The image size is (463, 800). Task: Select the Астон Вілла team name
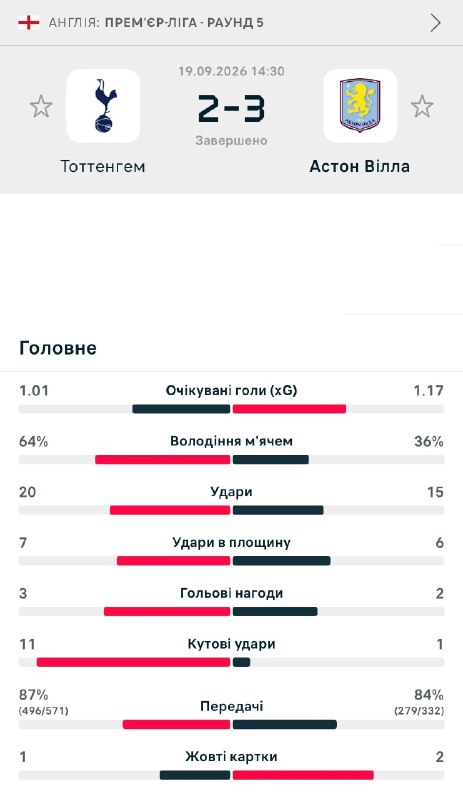tap(360, 166)
